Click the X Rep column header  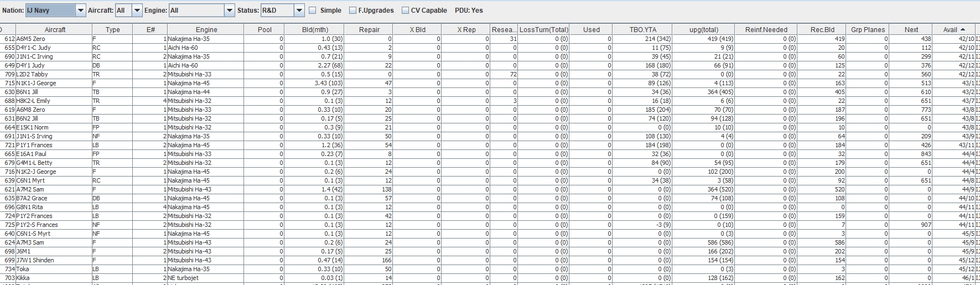click(x=466, y=29)
